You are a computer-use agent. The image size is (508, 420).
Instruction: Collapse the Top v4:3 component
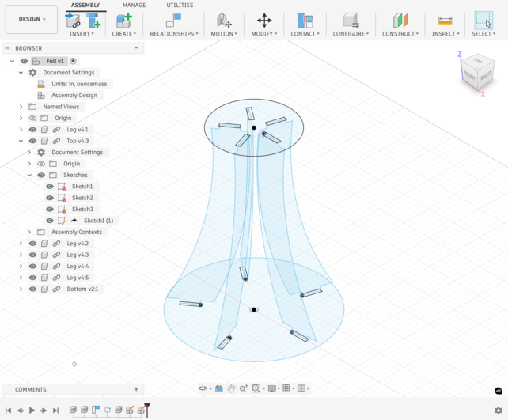pyautogui.click(x=21, y=141)
